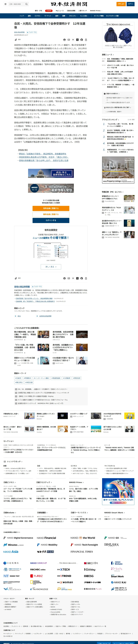Print using the bottom printer icon
This screenshot has height=644, width=138.
pyautogui.click(x=65, y=278)
